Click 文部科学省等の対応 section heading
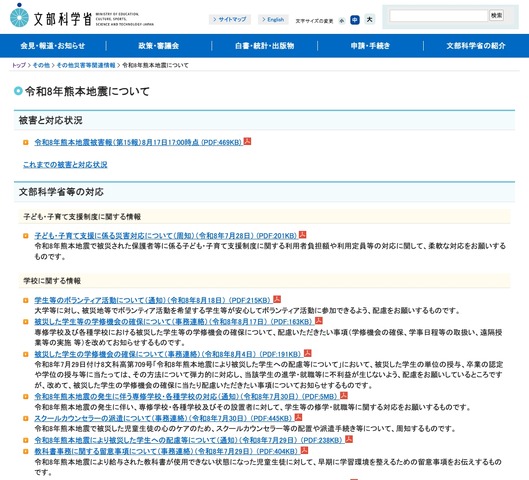The image size is (529, 480). (61, 192)
